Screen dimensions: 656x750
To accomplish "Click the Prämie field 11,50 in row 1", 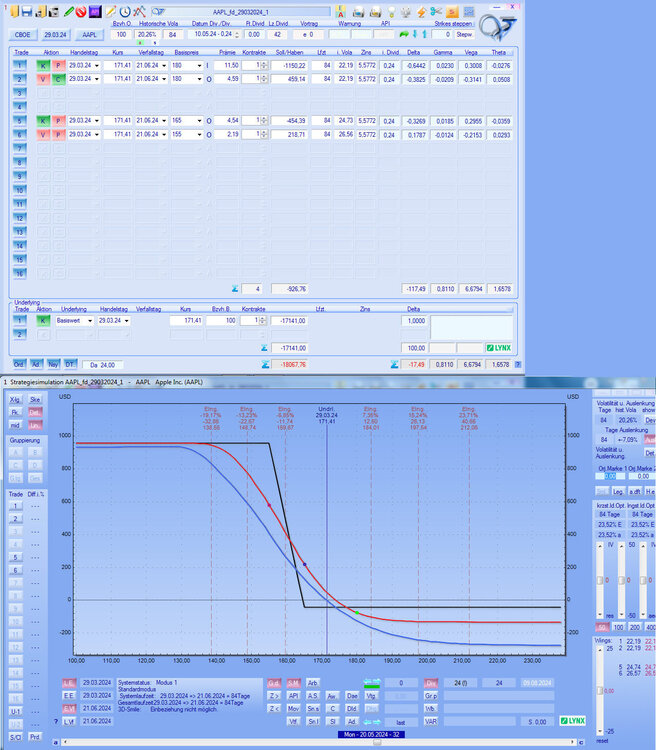I will (x=226, y=66).
